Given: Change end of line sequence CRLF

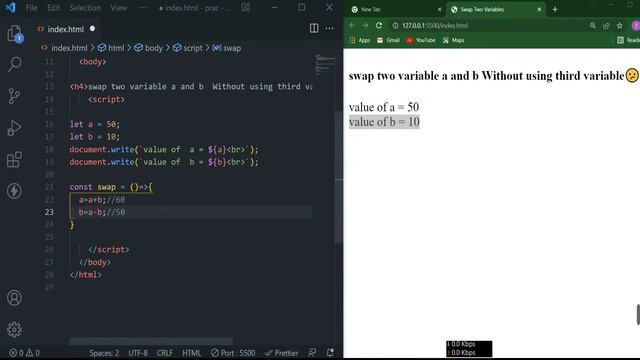Looking at the screenshot, I should 165,353.
